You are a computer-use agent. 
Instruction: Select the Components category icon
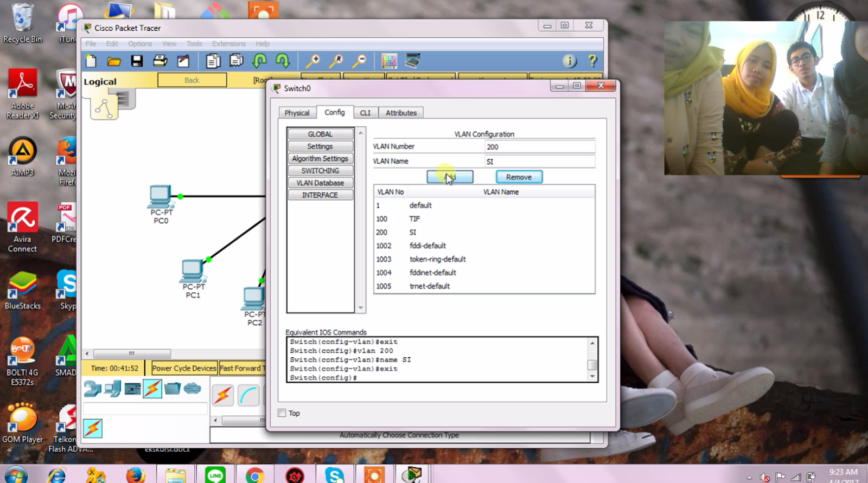coord(132,389)
